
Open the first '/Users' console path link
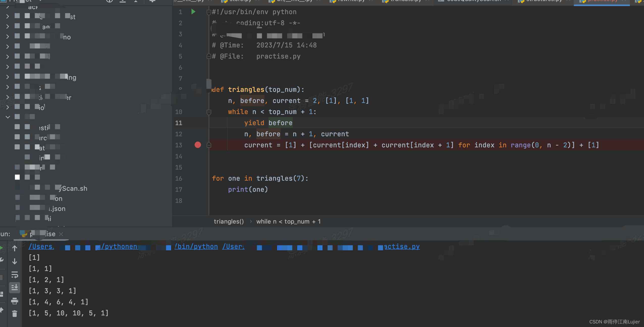pos(41,247)
